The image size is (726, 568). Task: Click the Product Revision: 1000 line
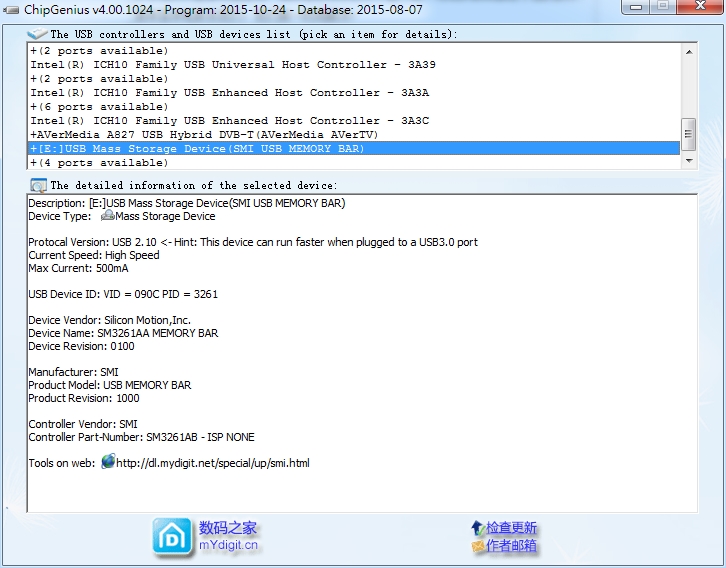point(84,398)
